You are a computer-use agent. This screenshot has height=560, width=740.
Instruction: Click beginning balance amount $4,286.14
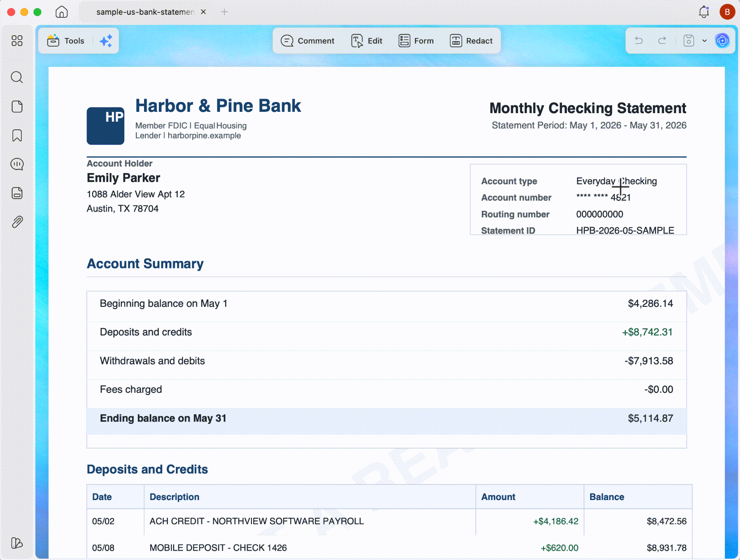point(651,304)
